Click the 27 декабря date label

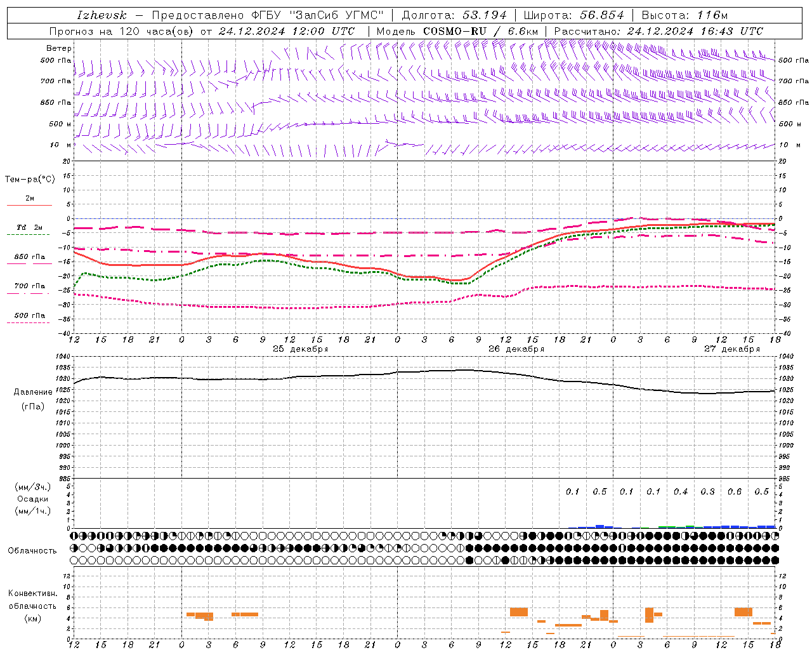tap(731, 349)
